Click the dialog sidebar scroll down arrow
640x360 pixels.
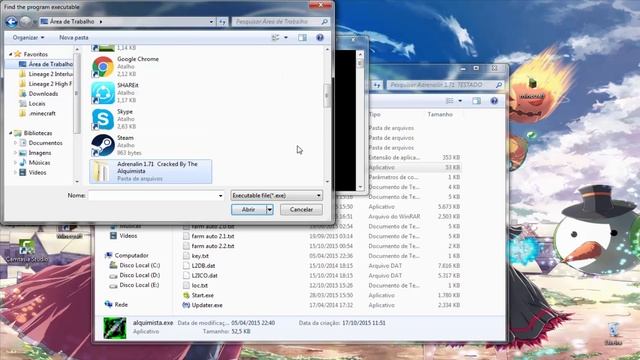click(x=77, y=181)
